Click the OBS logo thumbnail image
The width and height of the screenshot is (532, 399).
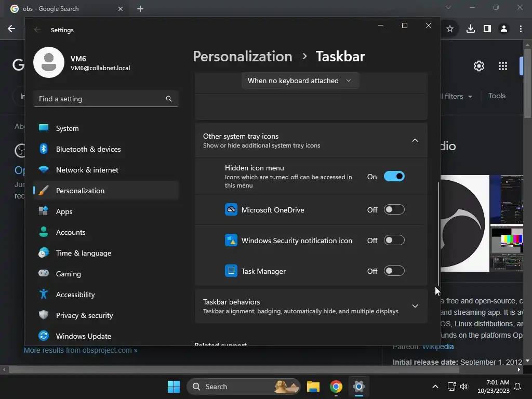pos(465,223)
